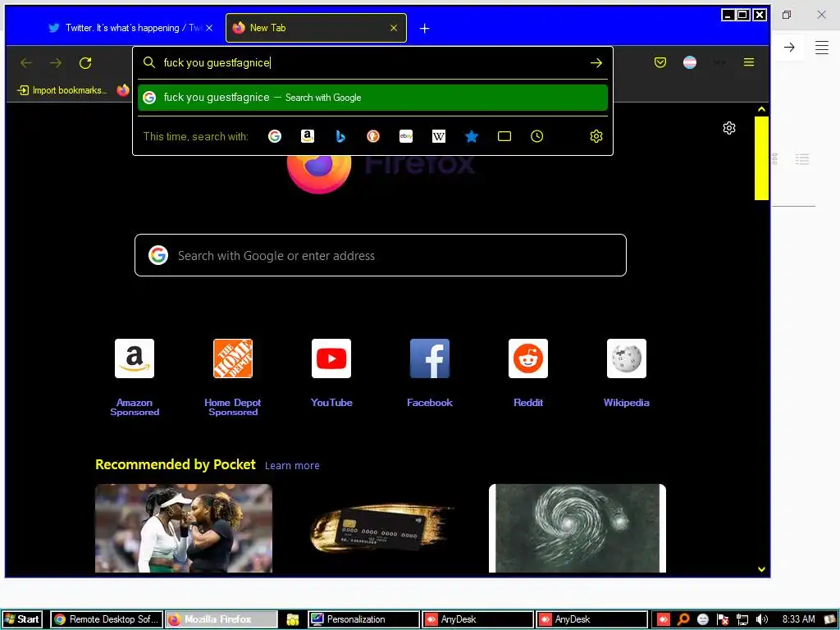Click scrollbar up arrow
Viewport: 840px width, 630px height.
tap(761, 109)
